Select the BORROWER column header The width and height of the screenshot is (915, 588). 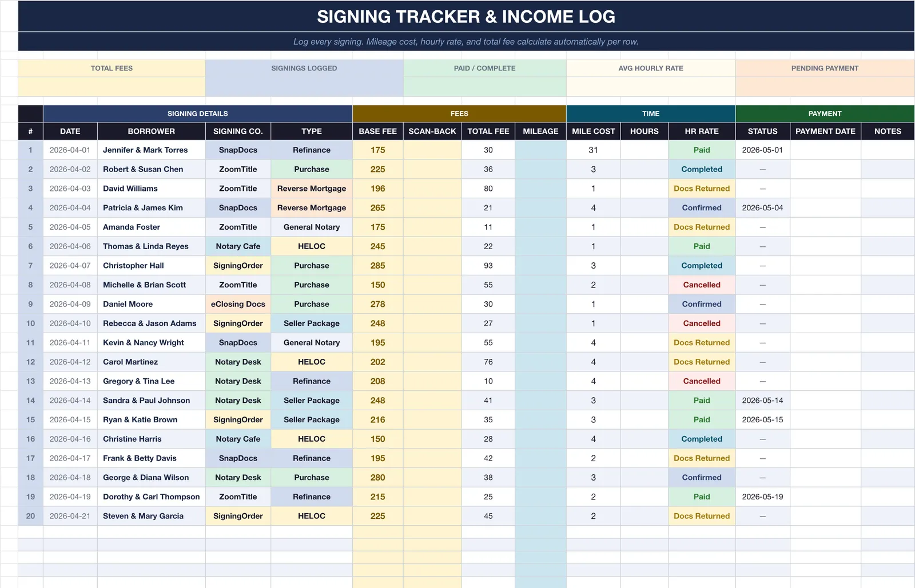[x=152, y=131]
